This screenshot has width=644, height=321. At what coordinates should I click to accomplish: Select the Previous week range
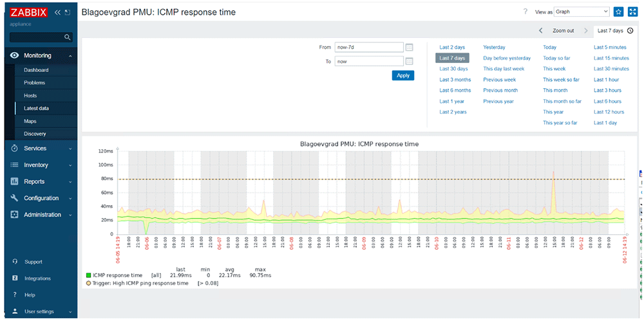coord(500,80)
